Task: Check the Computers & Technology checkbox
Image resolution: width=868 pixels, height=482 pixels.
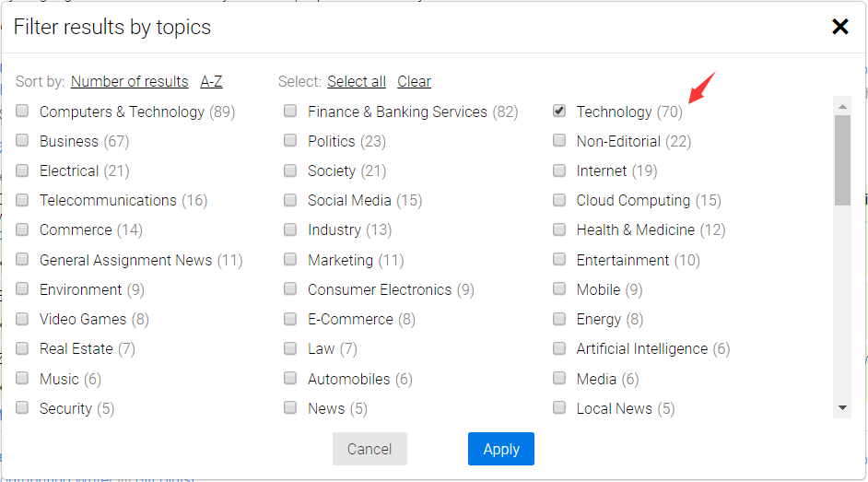Action: click(x=22, y=112)
